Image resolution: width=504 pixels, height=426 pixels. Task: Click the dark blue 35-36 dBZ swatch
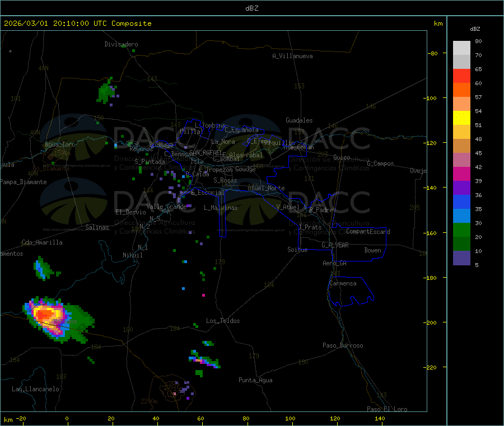[461, 202]
